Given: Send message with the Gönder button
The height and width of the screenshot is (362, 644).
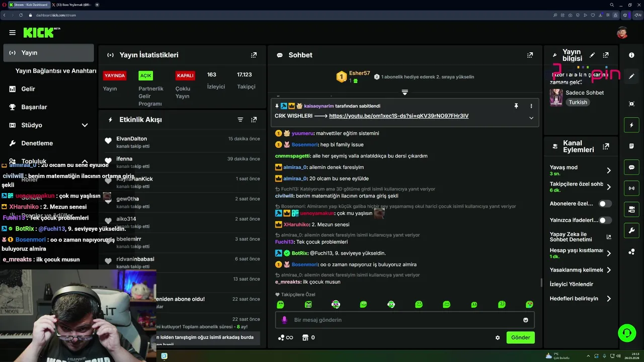Looking at the screenshot, I should [520, 338].
